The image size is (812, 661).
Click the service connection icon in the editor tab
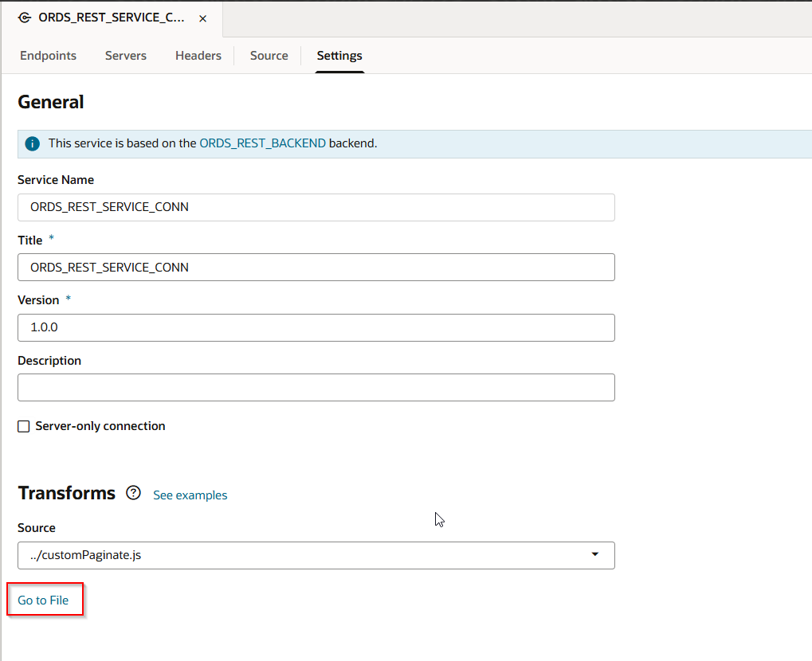(25, 18)
